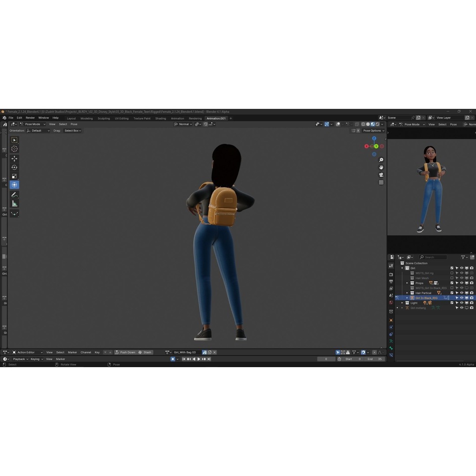Open the Keying dropdown
Viewport: 476px width, 476px height.
click(x=37, y=359)
